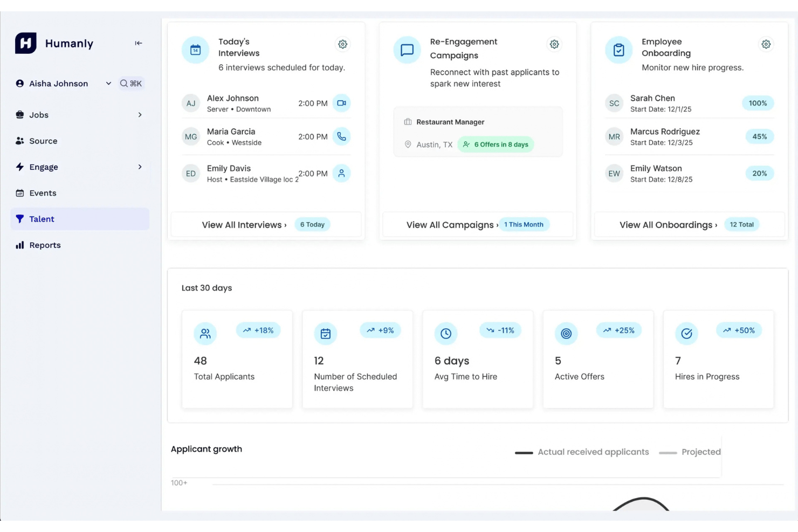Expand the Jobs submenu chevron
The height and width of the screenshot is (532, 798).
140,115
